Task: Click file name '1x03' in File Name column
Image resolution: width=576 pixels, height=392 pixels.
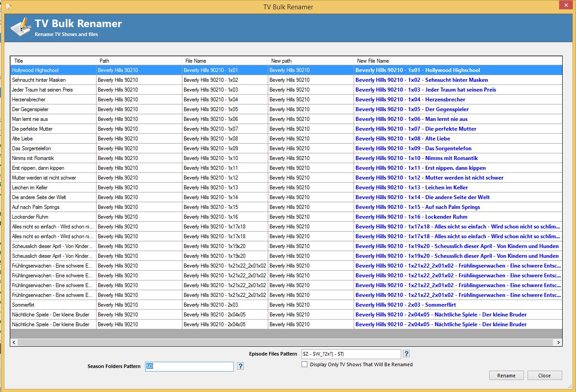Action: pyautogui.click(x=225, y=90)
